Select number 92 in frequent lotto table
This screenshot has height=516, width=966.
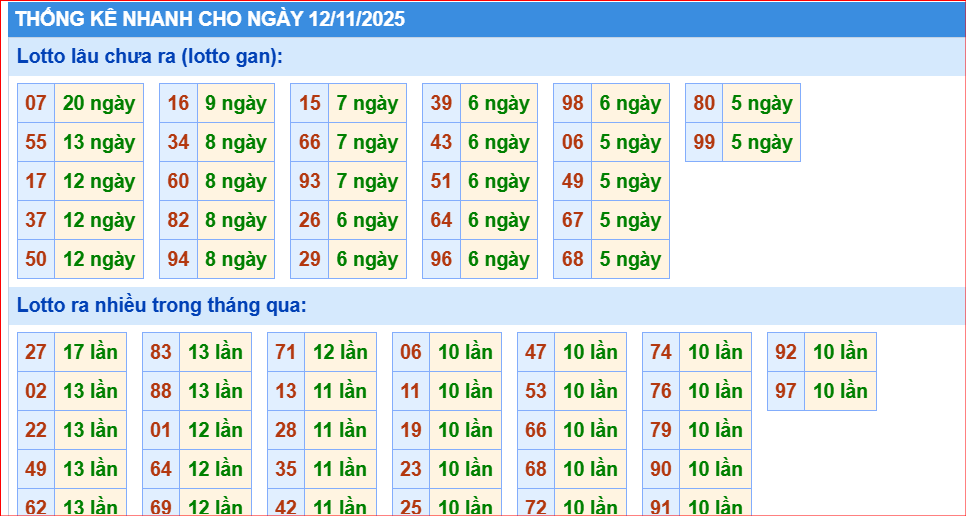[x=786, y=352]
